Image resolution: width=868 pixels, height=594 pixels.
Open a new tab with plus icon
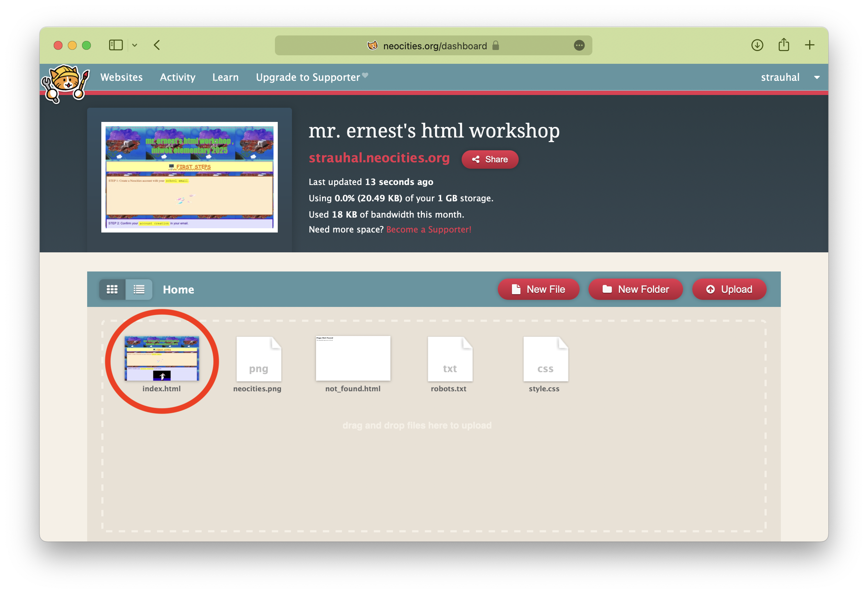[x=809, y=45]
